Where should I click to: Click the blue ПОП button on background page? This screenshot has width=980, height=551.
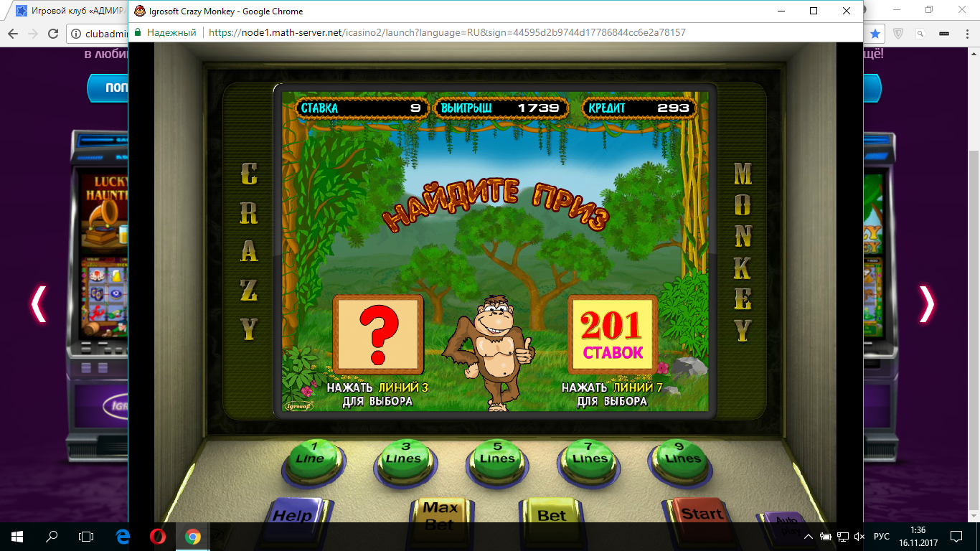pyautogui.click(x=108, y=88)
